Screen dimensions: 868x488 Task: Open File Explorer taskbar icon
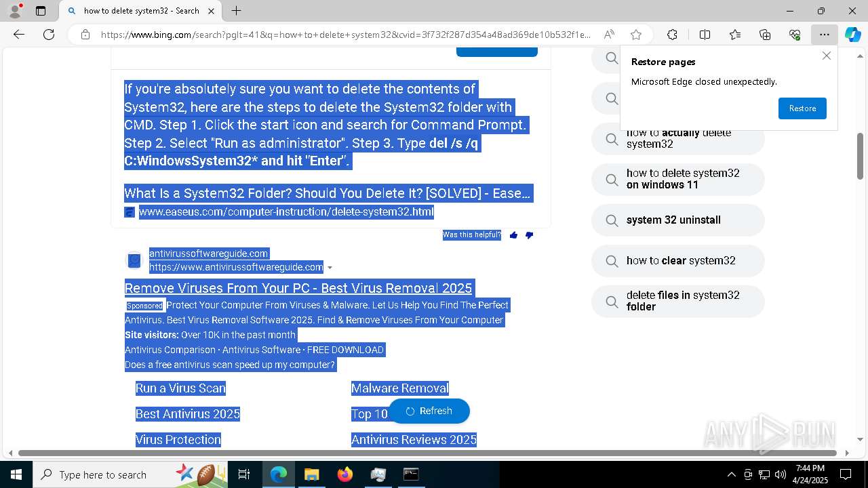pyautogui.click(x=312, y=474)
